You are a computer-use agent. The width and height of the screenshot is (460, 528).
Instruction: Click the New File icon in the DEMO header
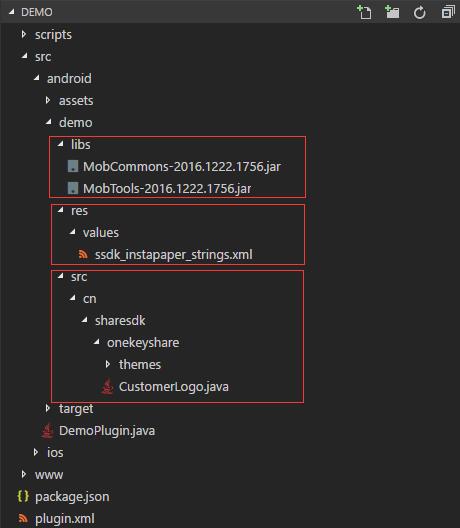pos(364,12)
